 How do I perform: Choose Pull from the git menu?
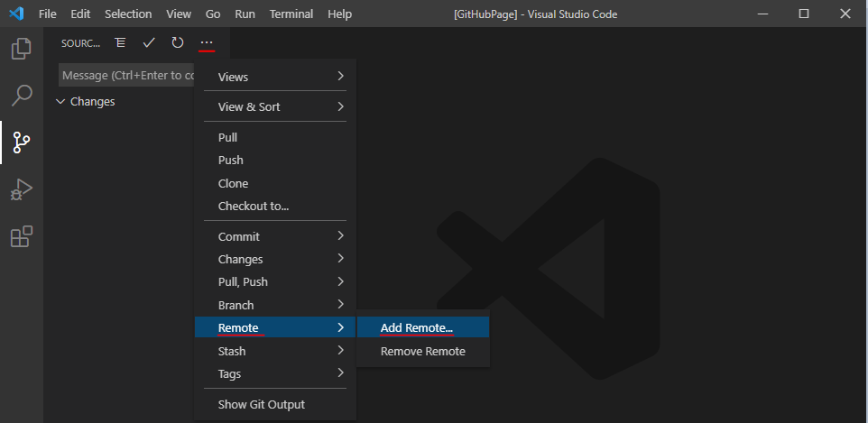(275, 137)
